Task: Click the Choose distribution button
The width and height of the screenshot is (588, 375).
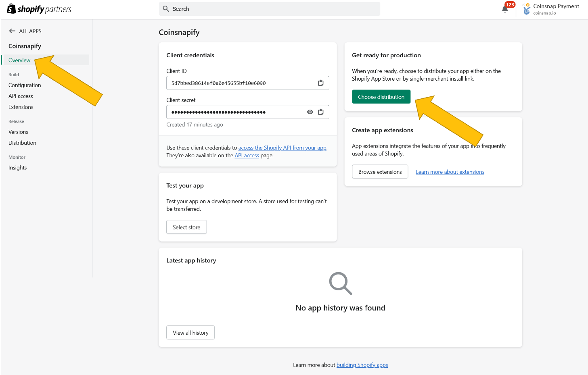Action: click(x=381, y=97)
